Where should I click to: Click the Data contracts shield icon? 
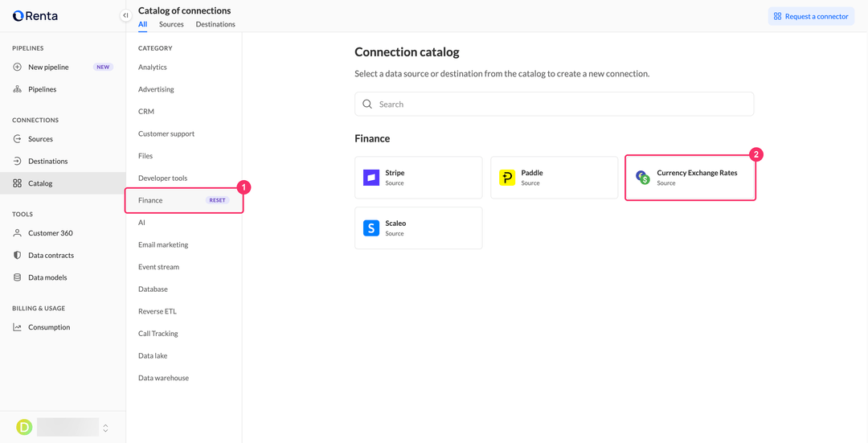tap(17, 256)
